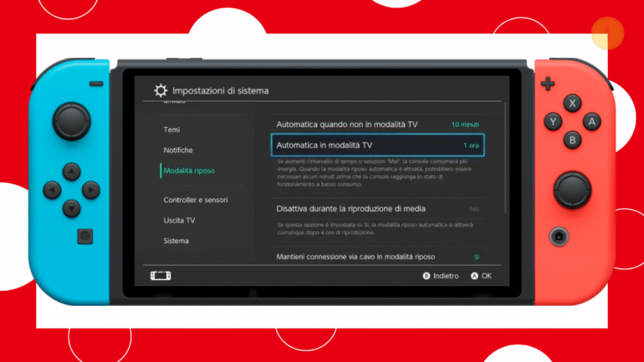The height and width of the screenshot is (362, 644).
Task: Go to Controller e sensori section
Action: [195, 200]
